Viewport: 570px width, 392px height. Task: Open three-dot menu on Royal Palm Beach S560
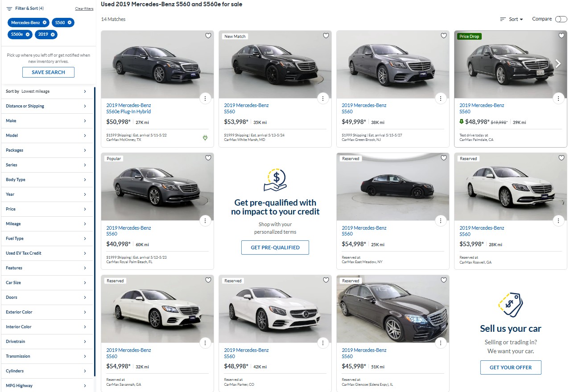tap(205, 220)
